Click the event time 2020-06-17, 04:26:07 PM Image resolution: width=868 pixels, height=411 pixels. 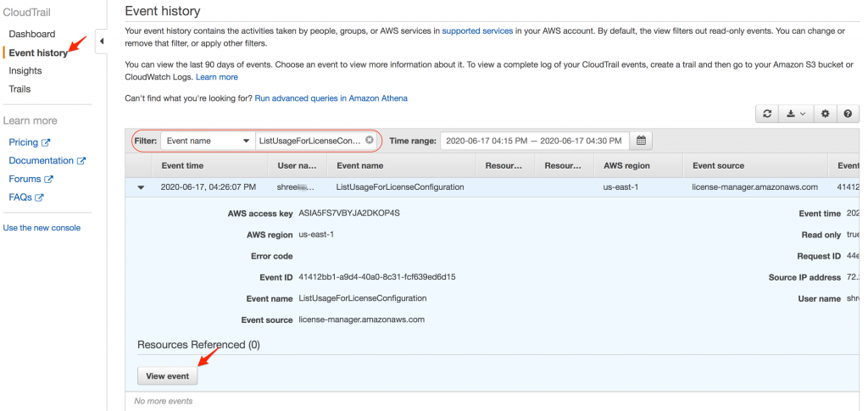click(209, 187)
